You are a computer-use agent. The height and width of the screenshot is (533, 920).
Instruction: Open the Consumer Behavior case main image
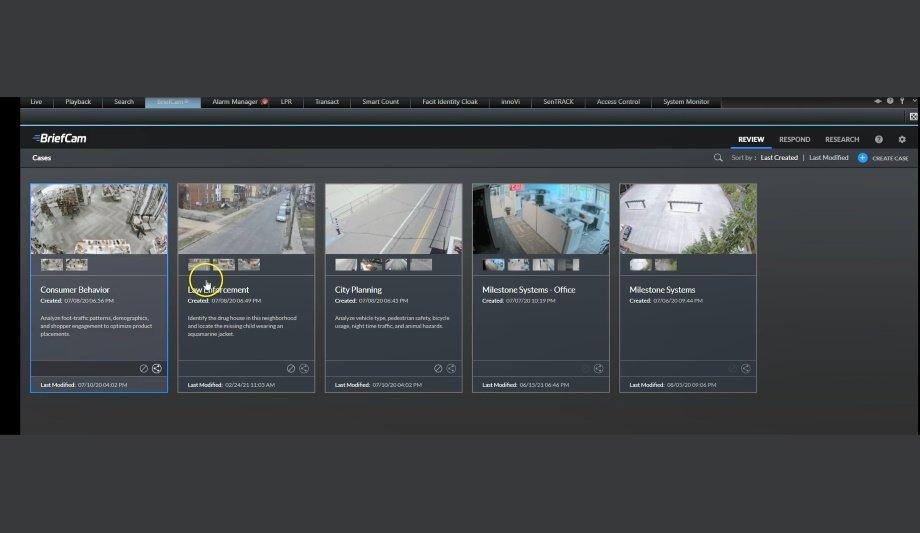[x=99, y=219]
